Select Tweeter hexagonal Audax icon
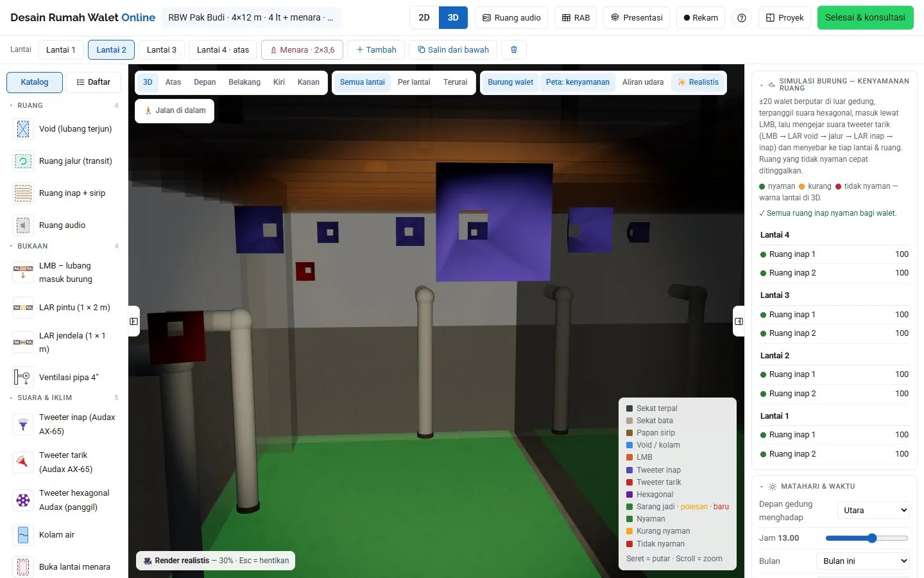The width and height of the screenshot is (924, 578). point(23,500)
